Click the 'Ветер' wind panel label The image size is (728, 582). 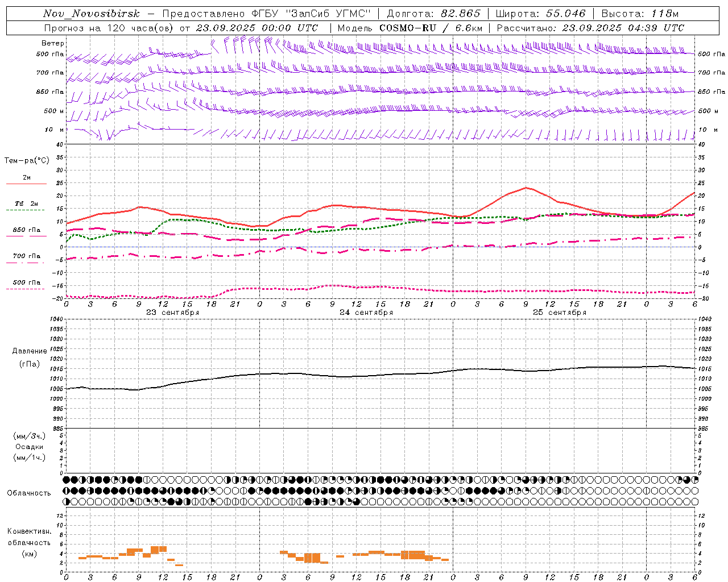(53, 43)
